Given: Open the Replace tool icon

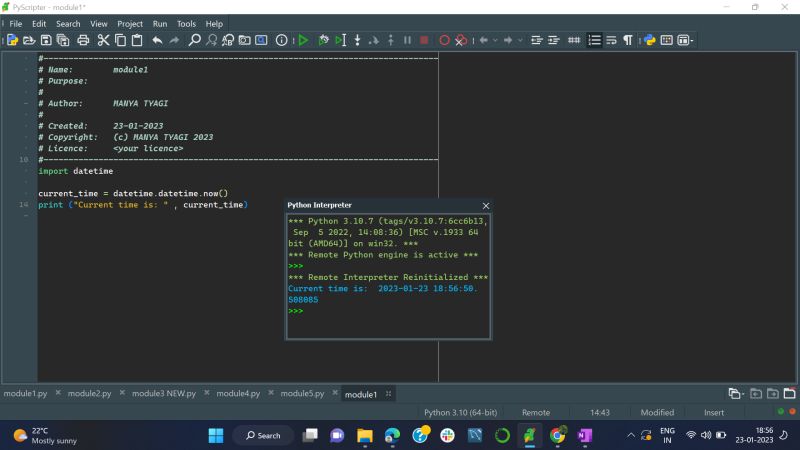Looking at the screenshot, I should (228, 40).
